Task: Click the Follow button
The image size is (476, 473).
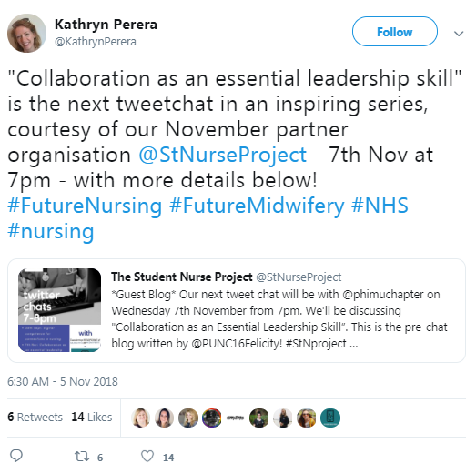Action: [x=395, y=32]
